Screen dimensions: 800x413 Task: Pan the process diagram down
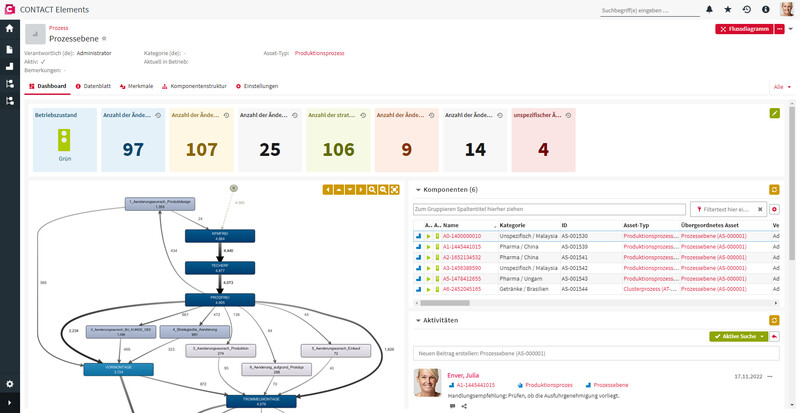[350, 190]
